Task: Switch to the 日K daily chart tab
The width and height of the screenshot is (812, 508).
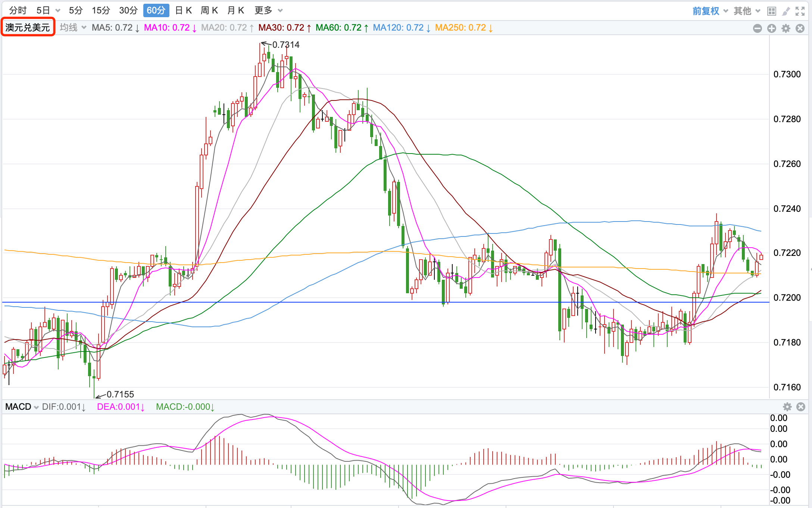Action: pyautogui.click(x=183, y=10)
